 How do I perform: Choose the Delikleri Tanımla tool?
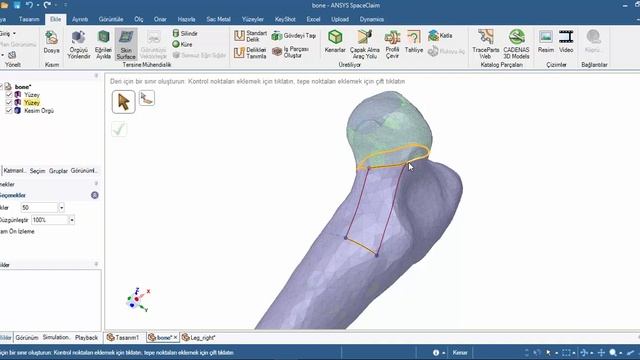click(x=250, y=53)
